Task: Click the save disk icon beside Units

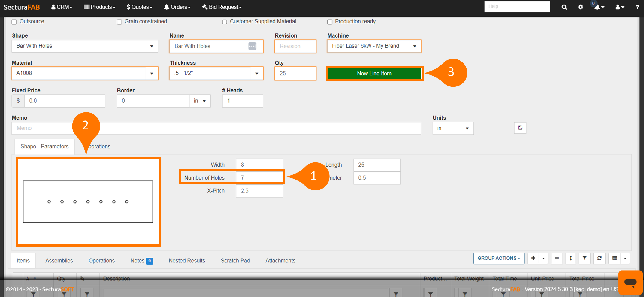Action: click(x=520, y=128)
